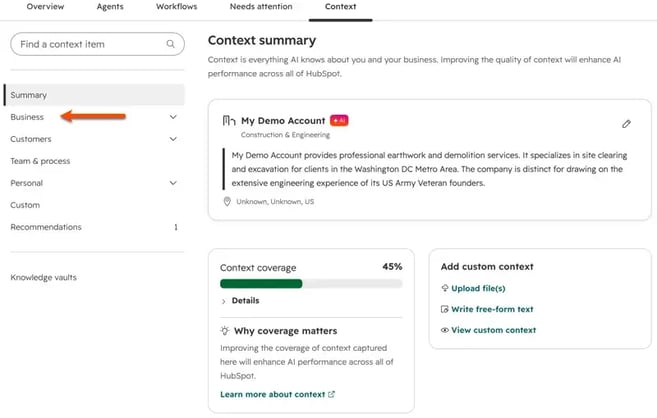The image size is (657, 418).
Task: Click the 45% coverage value
Action: point(392,266)
